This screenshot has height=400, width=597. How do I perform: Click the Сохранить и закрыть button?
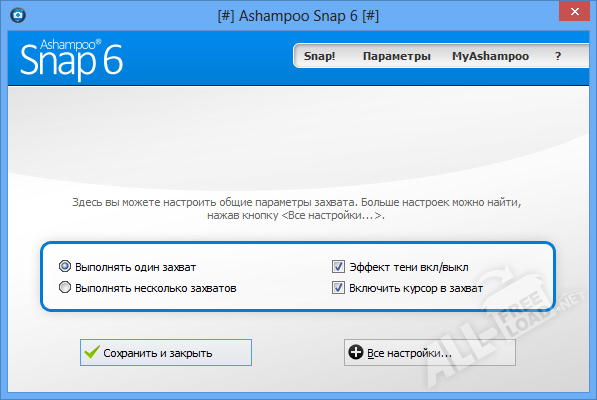pos(166,352)
